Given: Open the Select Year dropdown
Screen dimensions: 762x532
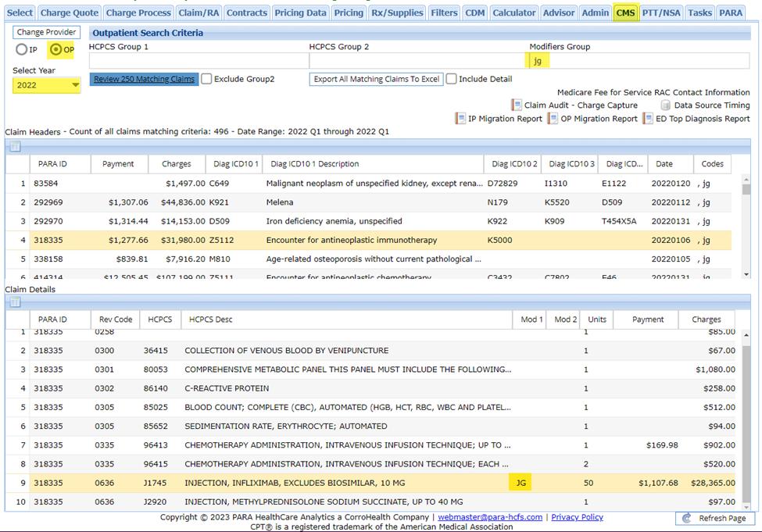Looking at the screenshot, I should 47,85.
